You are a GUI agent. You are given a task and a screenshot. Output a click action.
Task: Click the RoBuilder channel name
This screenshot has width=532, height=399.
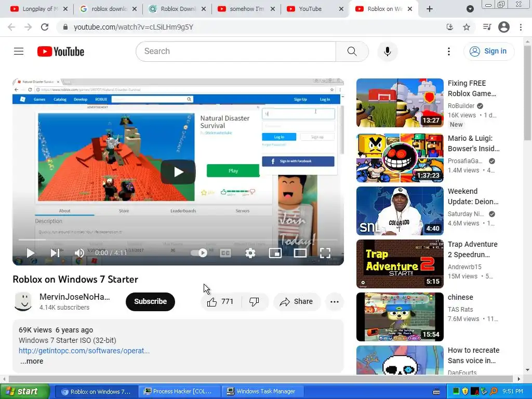point(461,106)
